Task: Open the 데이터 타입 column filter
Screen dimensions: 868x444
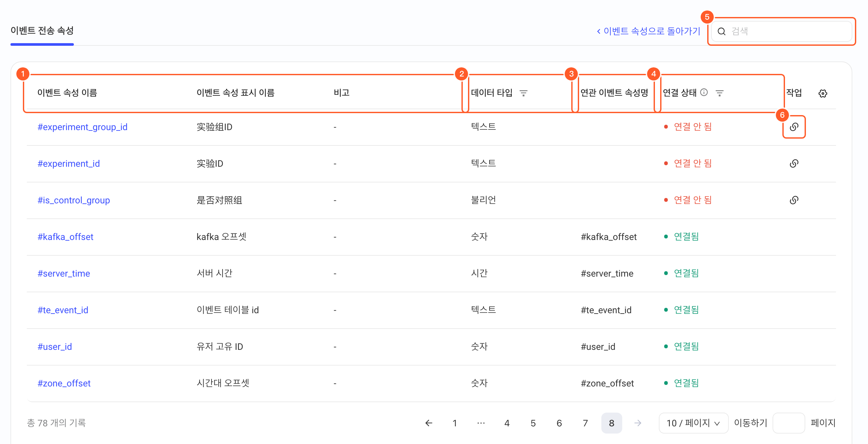Action: (x=523, y=93)
